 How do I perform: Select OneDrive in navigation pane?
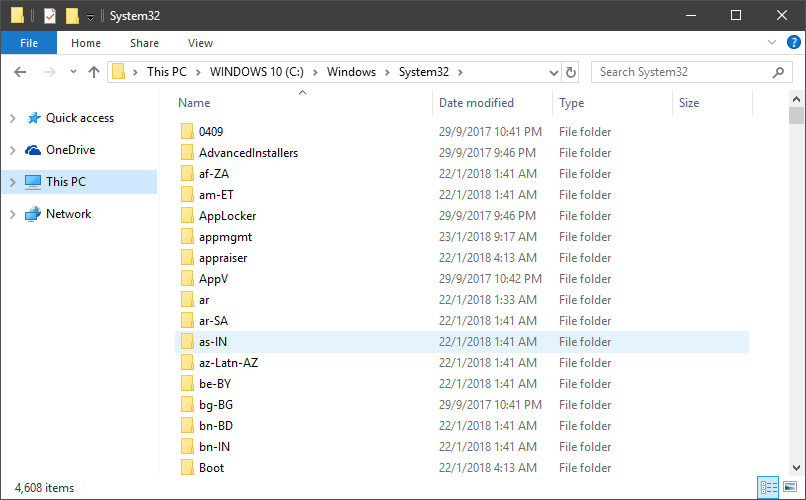pos(70,150)
